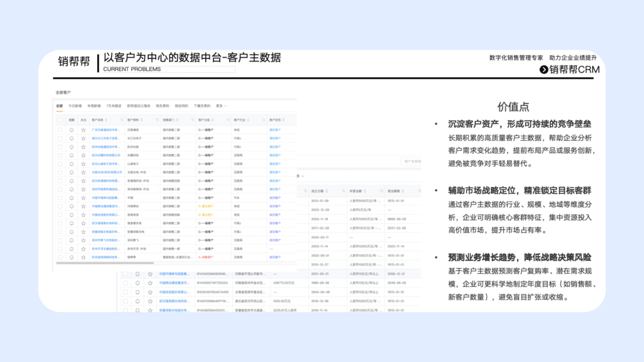This screenshot has height=362, width=644.
Task: Click the 全部客户 heading above the table
Action: coord(63,93)
